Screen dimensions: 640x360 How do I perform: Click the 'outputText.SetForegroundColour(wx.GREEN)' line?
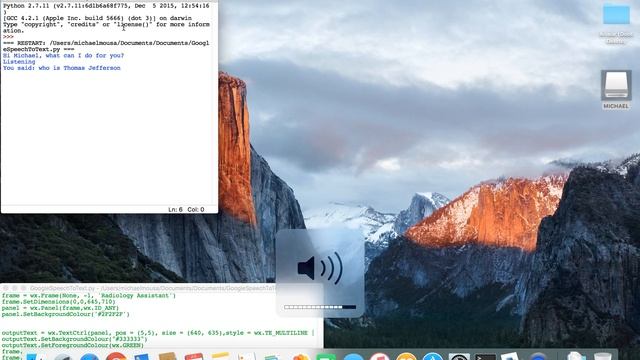pyautogui.click(x=73, y=345)
